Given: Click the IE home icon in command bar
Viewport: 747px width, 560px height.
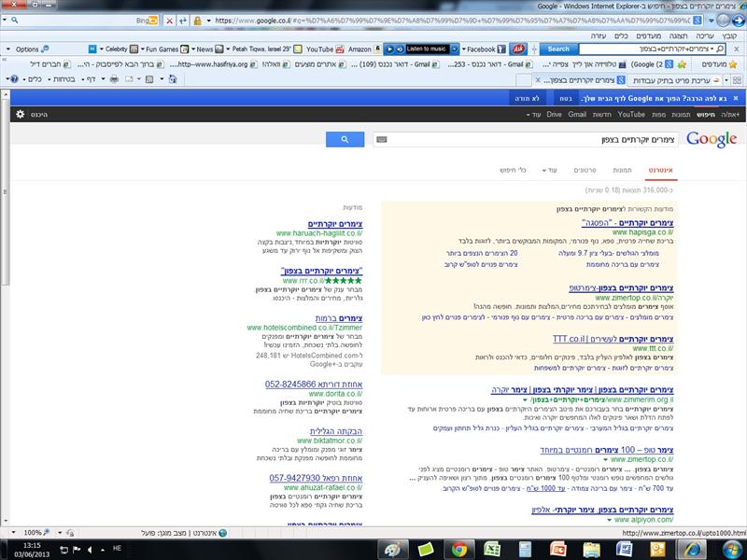Looking at the screenshot, I should (x=173, y=79).
